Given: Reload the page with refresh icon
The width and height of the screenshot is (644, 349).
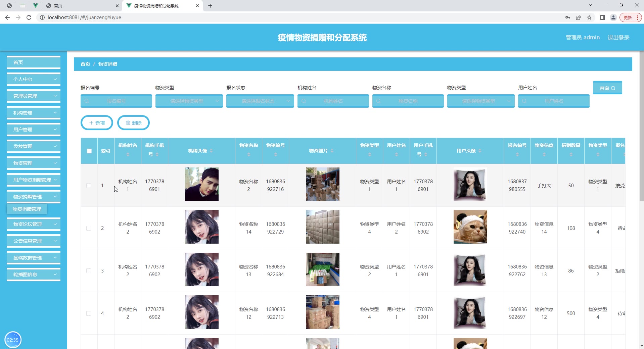Looking at the screenshot, I should (x=29, y=17).
